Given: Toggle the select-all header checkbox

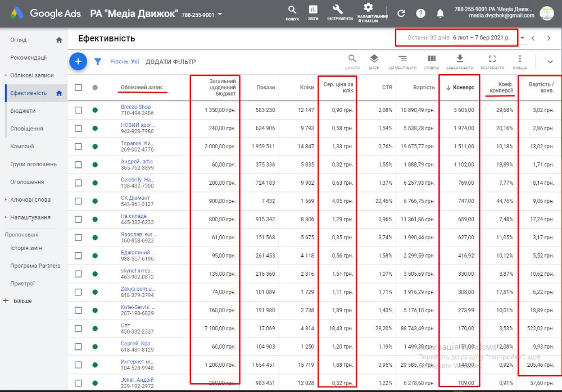Looking at the screenshot, I should pyautogui.click(x=78, y=87).
